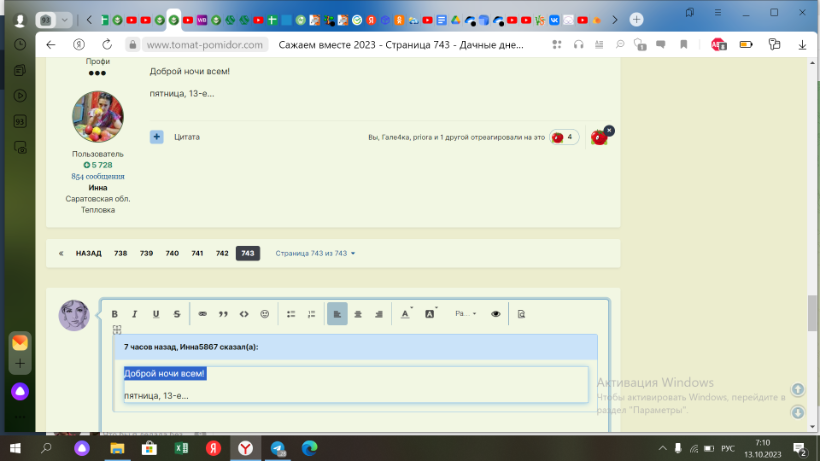Go to page 742 in the pagination
This screenshot has width=820, height=461.
tap(222, 253)
